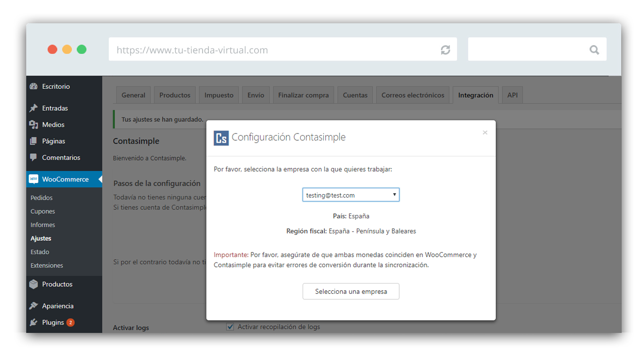
Task: Select the Finalizar compra tab
Action: point(304,95)
